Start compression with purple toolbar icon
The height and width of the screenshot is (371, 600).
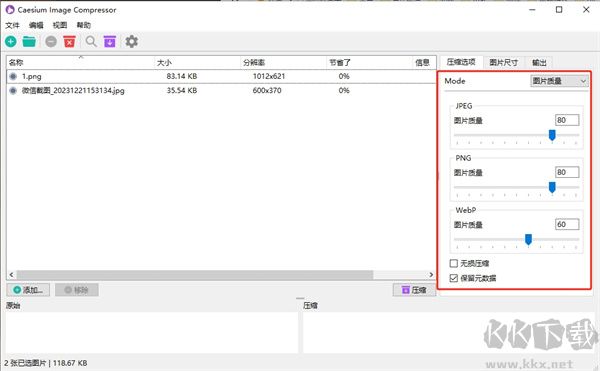[110, 41]
